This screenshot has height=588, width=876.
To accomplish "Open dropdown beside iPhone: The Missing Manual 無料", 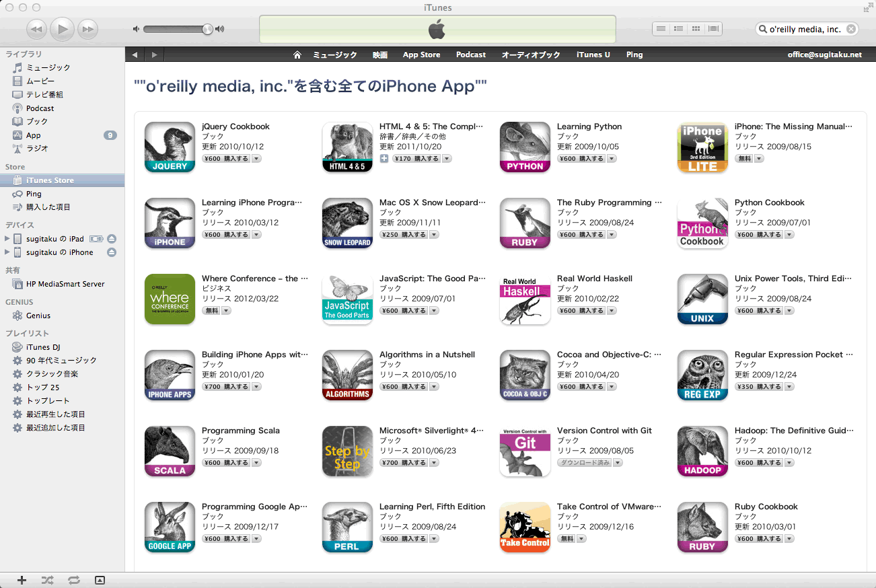I will click(x=759, y=159).
